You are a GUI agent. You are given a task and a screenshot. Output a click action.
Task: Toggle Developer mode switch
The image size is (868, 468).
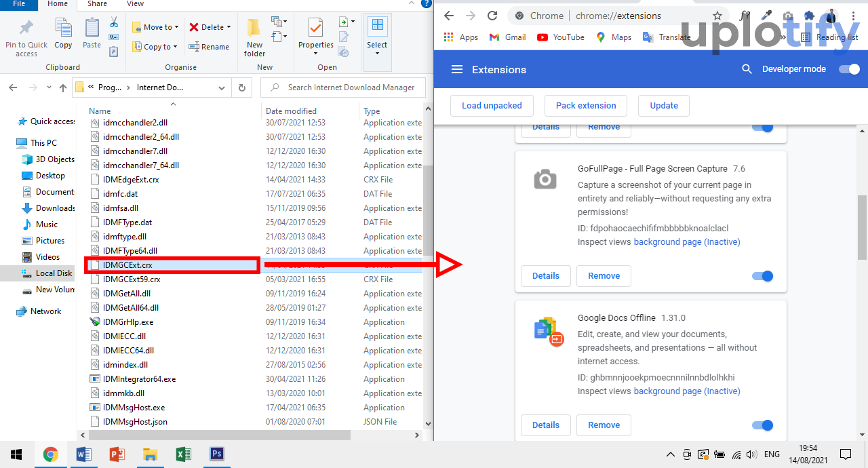pos(849,69)
